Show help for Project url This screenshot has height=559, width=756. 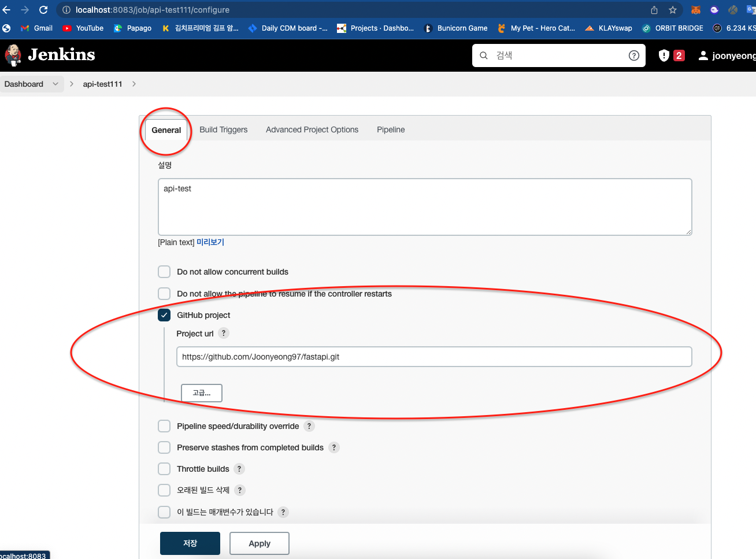[x=224, y=333]
